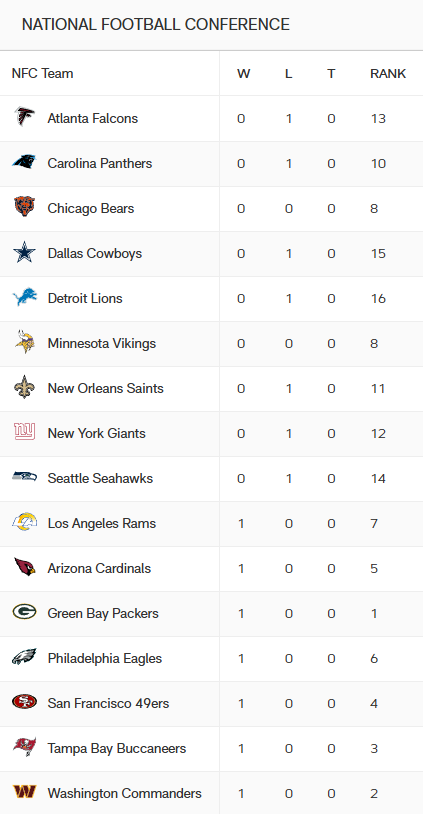The height and width of the screenshot is (814, 423).
Task: Click the Seattle Seahawks logo
Action: coord(24,478)
